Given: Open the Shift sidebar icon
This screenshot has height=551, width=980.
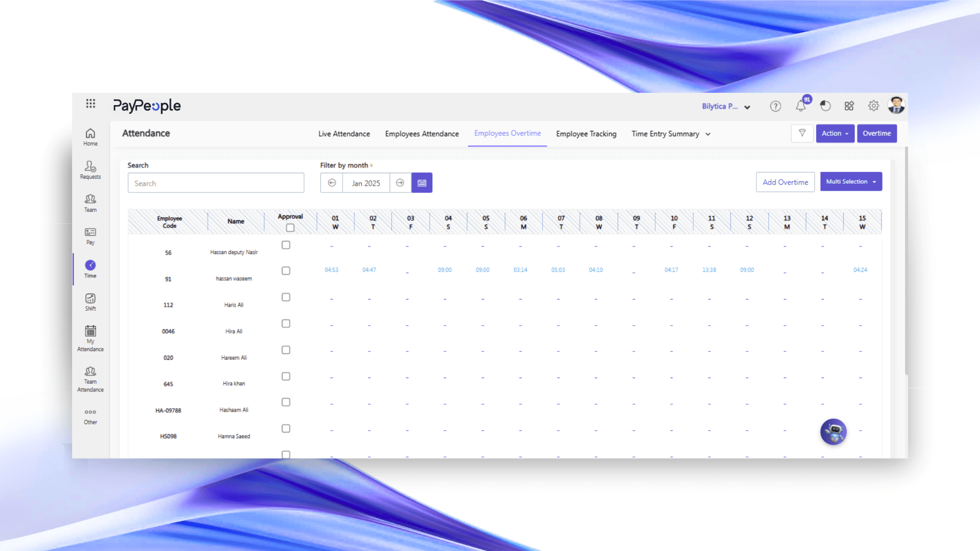Looking at the screenshot, I should point(90,302).
